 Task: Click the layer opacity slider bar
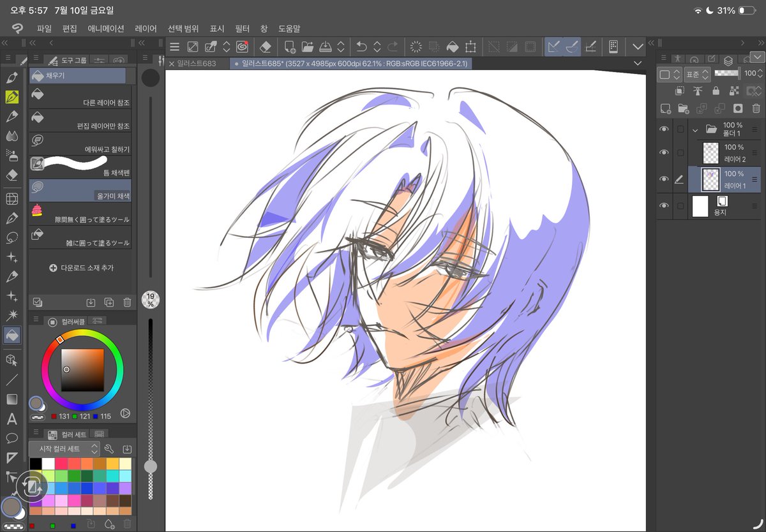pyautogui.click(x=726, y=73)
